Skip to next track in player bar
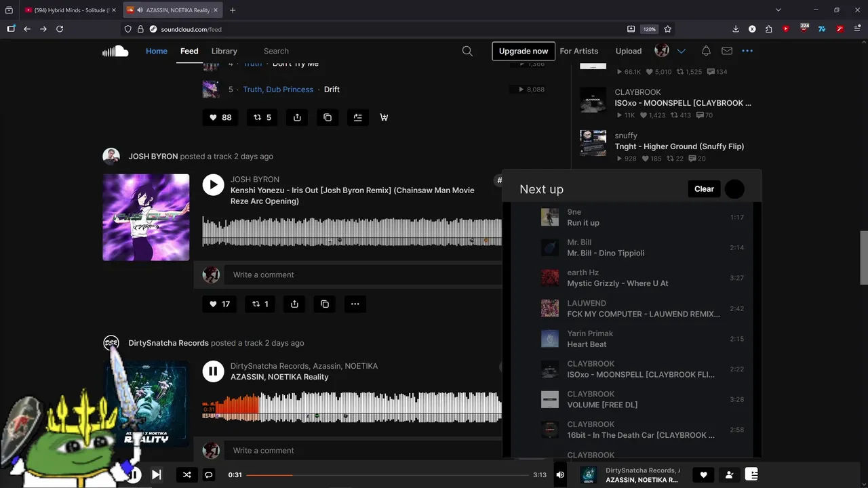Image resolution: width=868 pixels, height=488 pixels. point(156,474)
